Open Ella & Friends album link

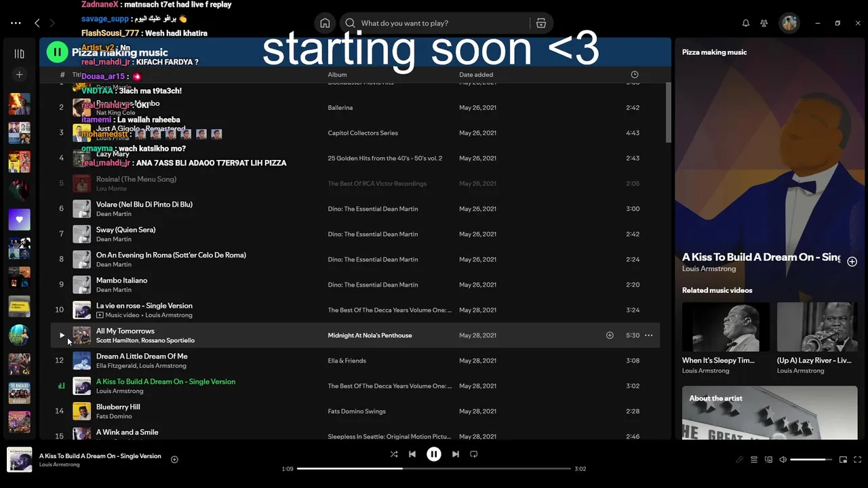click(347, 361)
